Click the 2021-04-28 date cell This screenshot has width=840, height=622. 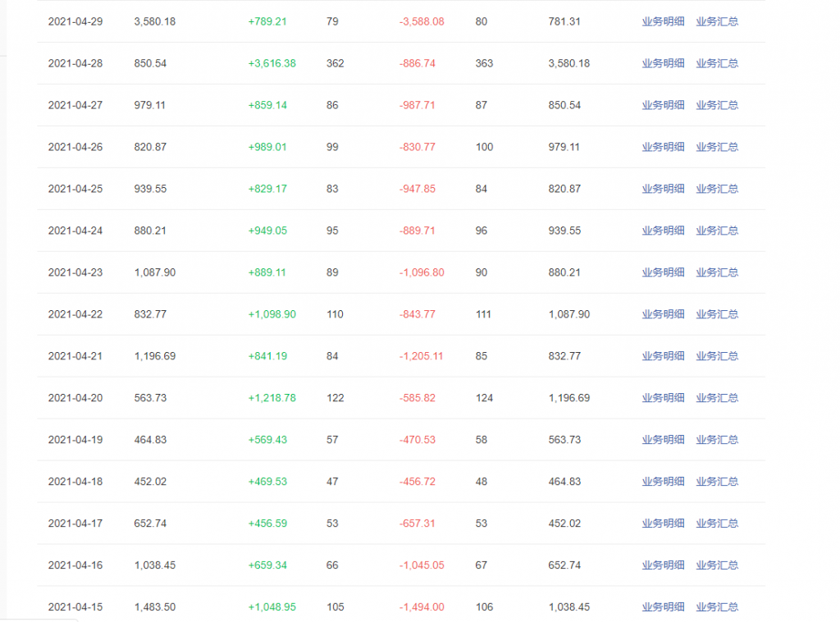click(x=75, y=63)
